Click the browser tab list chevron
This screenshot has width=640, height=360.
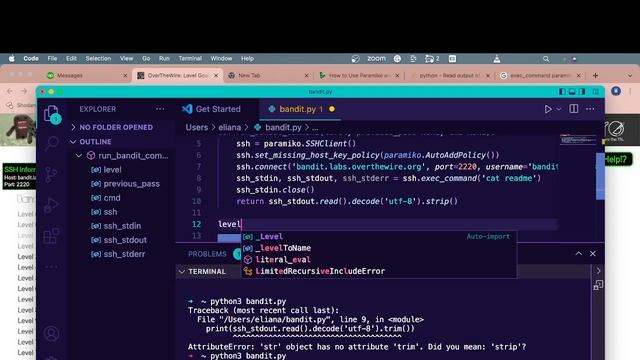coord(630,76)
